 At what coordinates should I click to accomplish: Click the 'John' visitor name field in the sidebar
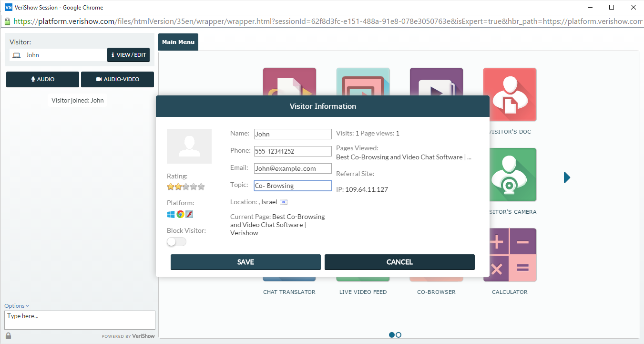[58, 55]
